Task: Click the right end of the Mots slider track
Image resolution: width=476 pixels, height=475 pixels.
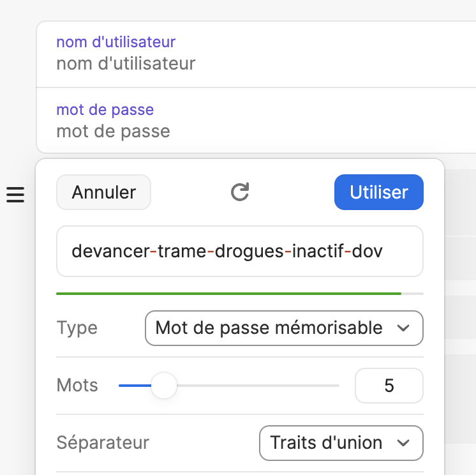Action: click(x=337, y=386)
